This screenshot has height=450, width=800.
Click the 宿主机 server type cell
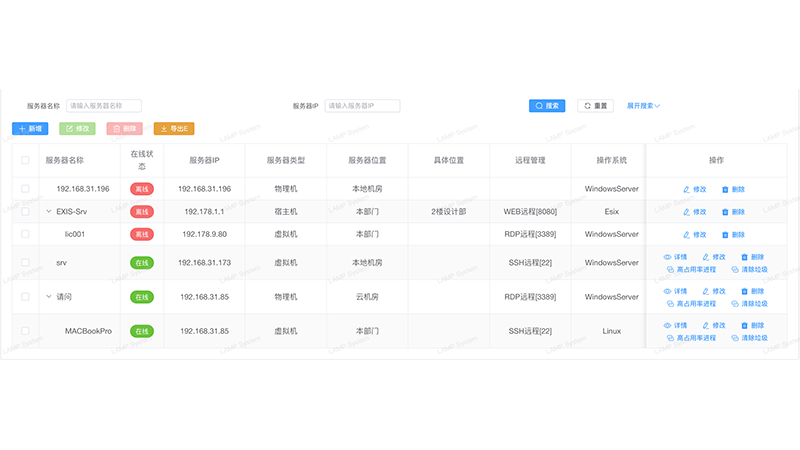pos(286,211)
